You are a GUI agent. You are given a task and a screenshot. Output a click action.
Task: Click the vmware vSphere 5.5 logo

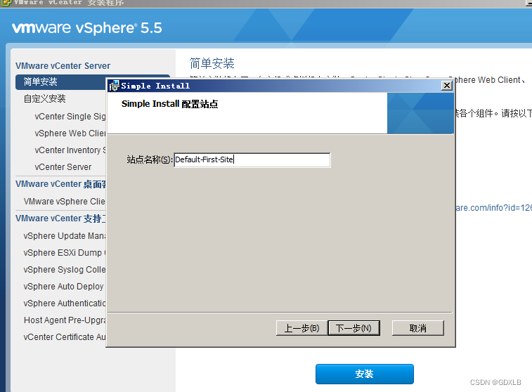pos(87,28)
